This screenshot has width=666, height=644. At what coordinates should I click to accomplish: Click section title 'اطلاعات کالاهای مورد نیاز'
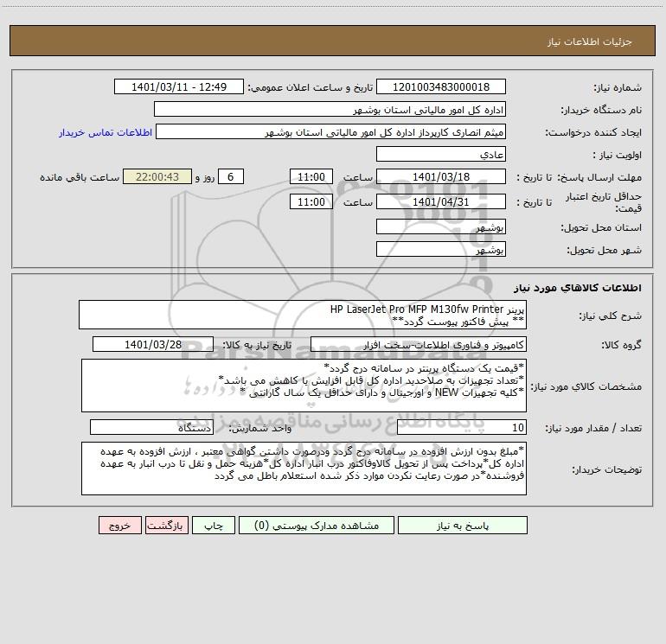point(578,288)
